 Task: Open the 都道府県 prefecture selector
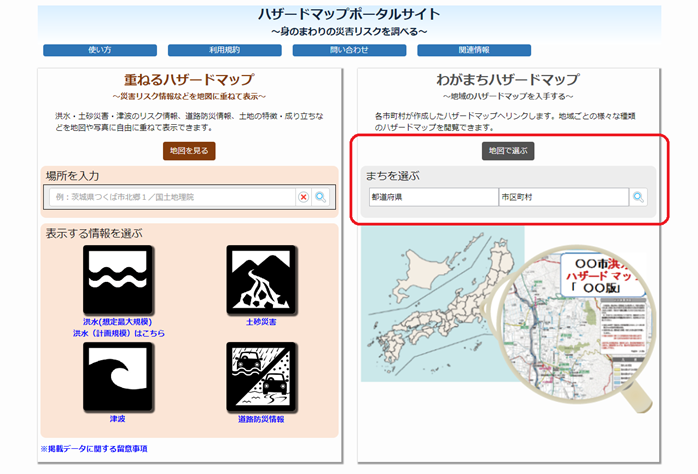(x=434, y=197)
